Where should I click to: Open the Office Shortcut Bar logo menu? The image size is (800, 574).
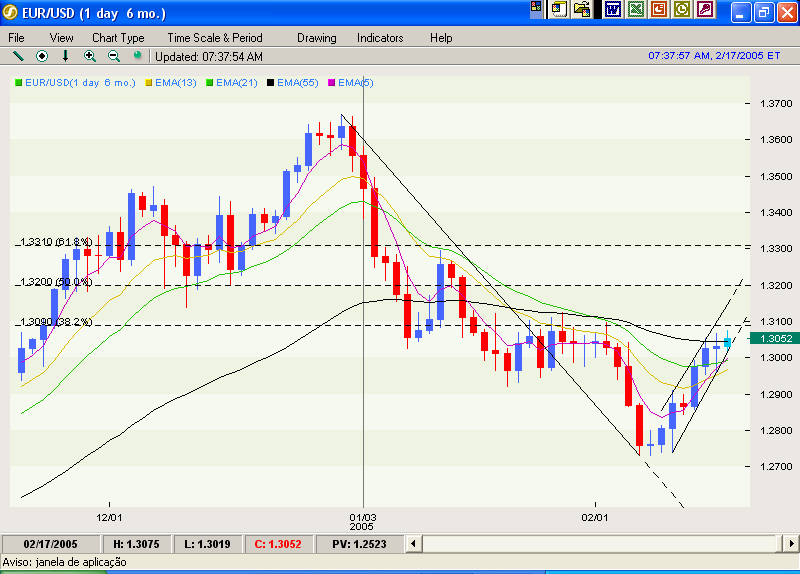click(x=536, y=7)
